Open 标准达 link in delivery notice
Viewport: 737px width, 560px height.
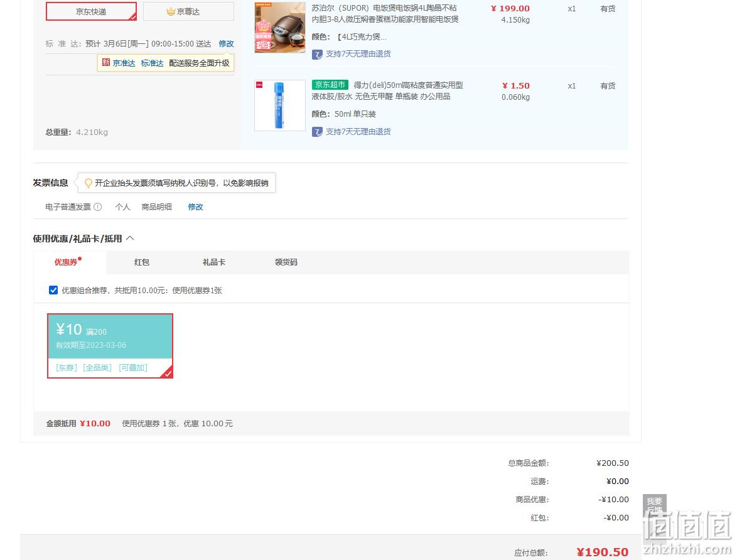(x=153, y=63)
